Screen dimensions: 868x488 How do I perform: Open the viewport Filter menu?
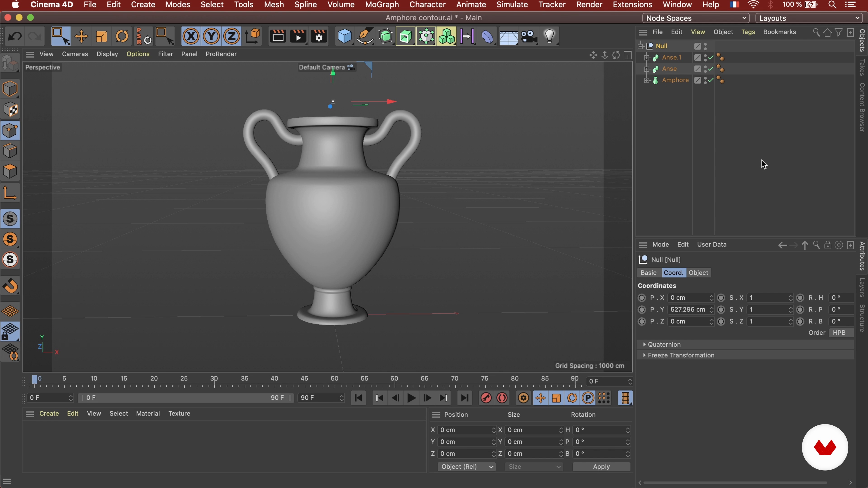[x=165, y=54]
